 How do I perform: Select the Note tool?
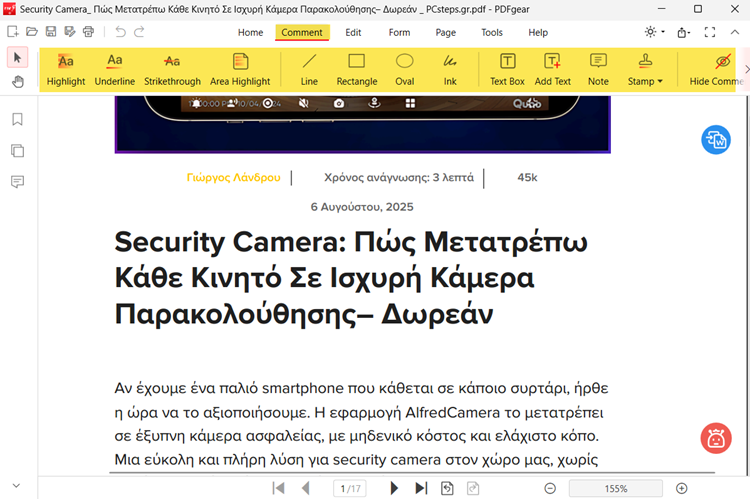click(598, 69)
